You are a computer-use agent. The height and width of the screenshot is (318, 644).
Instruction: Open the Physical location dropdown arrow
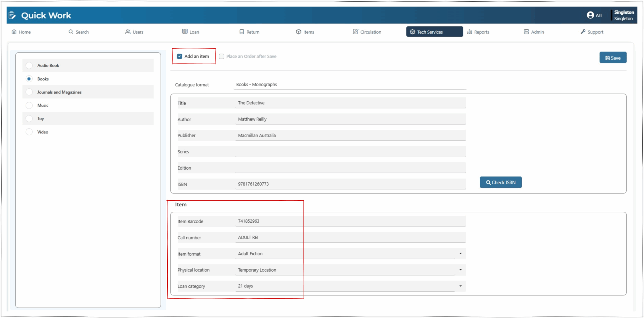[460, 270]
